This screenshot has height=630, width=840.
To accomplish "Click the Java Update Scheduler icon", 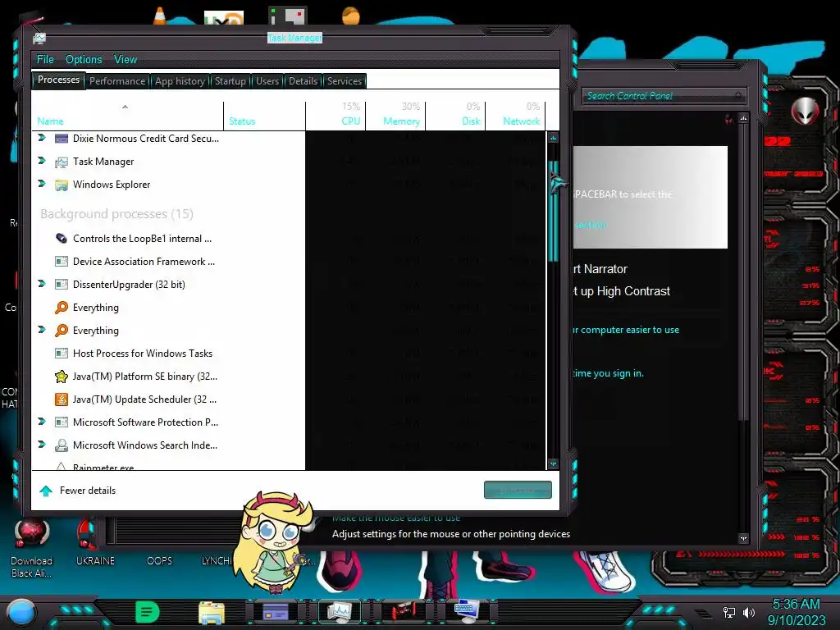I will click(x=62, y=399).
